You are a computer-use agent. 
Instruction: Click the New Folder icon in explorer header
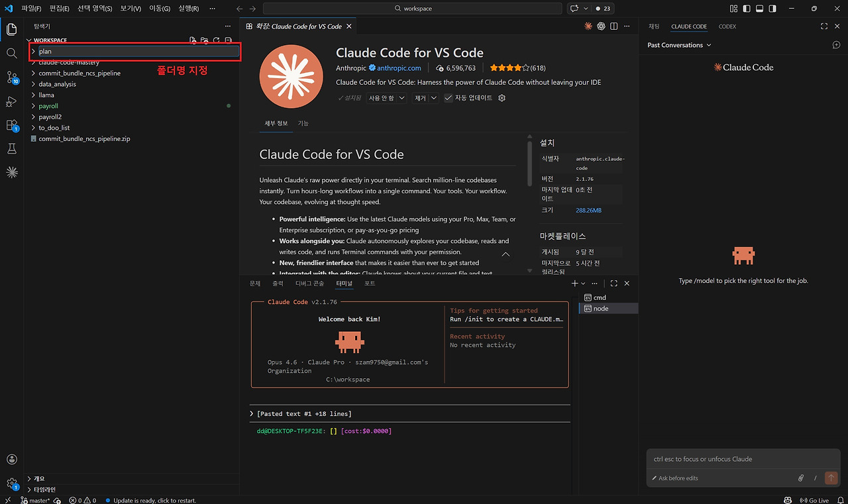coord(205,40)
